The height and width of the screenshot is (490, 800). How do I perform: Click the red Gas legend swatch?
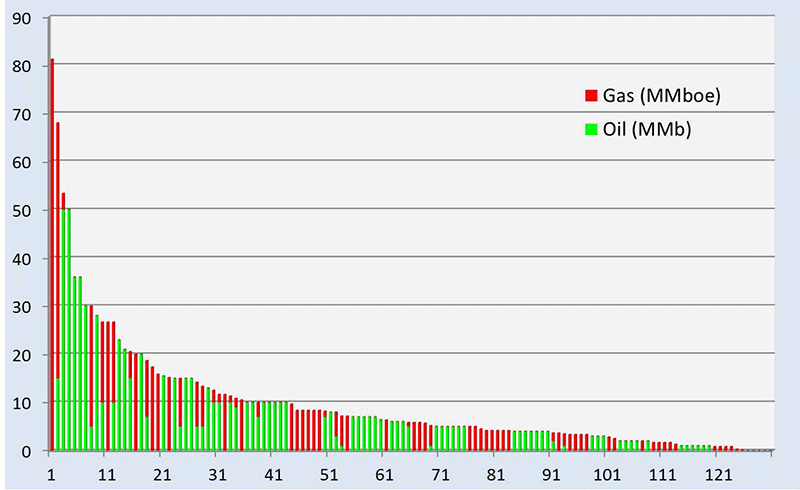click(x=591, y=96)
